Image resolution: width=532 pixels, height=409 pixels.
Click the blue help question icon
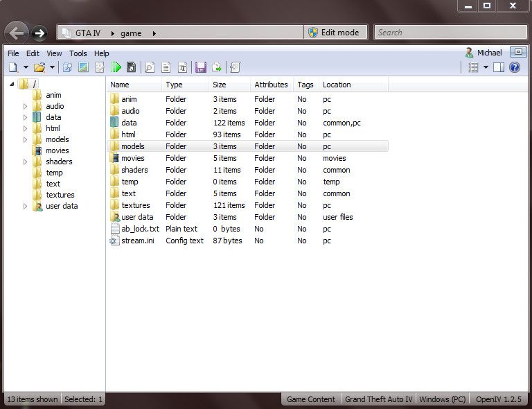(515, 67)
